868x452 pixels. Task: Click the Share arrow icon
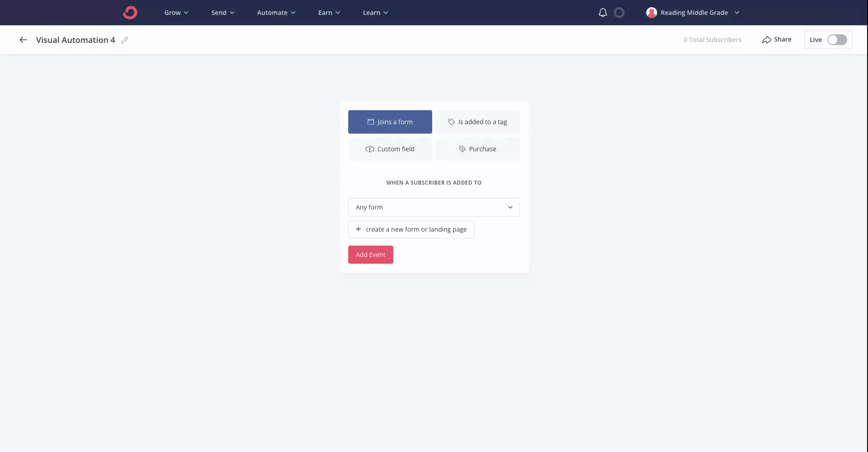tap(767, 40)
